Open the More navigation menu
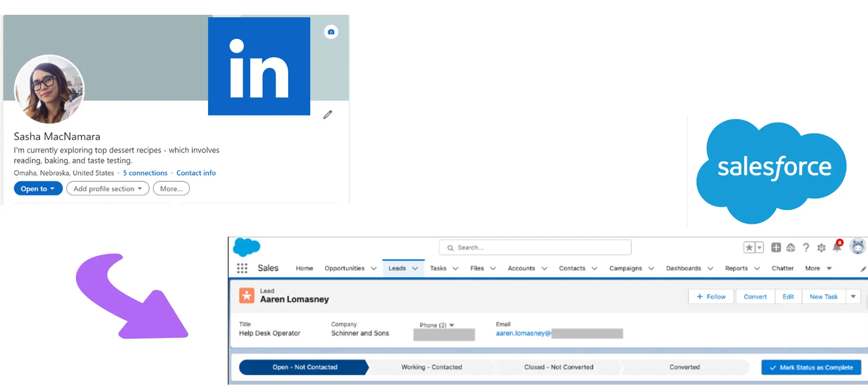 point(818,268)
